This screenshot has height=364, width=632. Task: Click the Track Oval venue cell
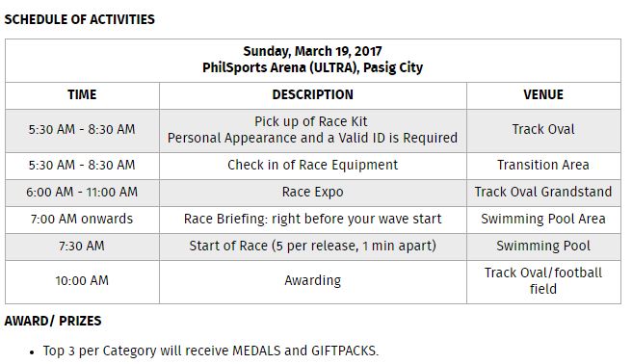543,130
